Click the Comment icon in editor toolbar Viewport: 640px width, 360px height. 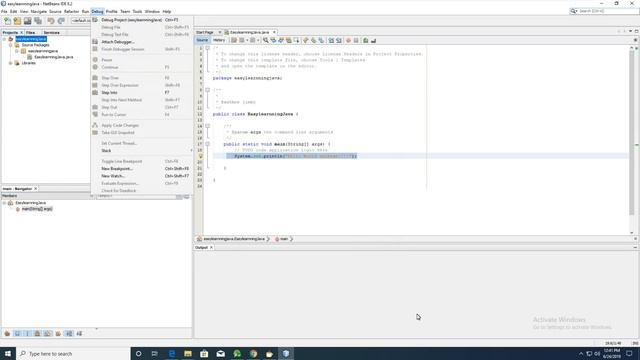366,40
